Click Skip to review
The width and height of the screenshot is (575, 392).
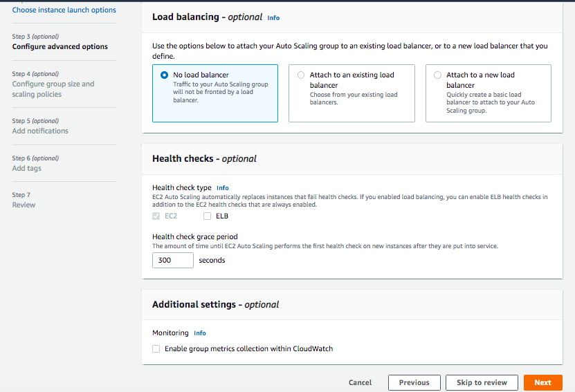click(482, 382)
